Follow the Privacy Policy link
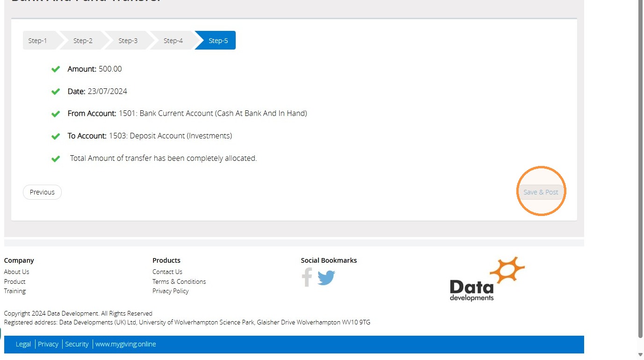The height and width of the screenshot is (360, 644). click(171, 291)
